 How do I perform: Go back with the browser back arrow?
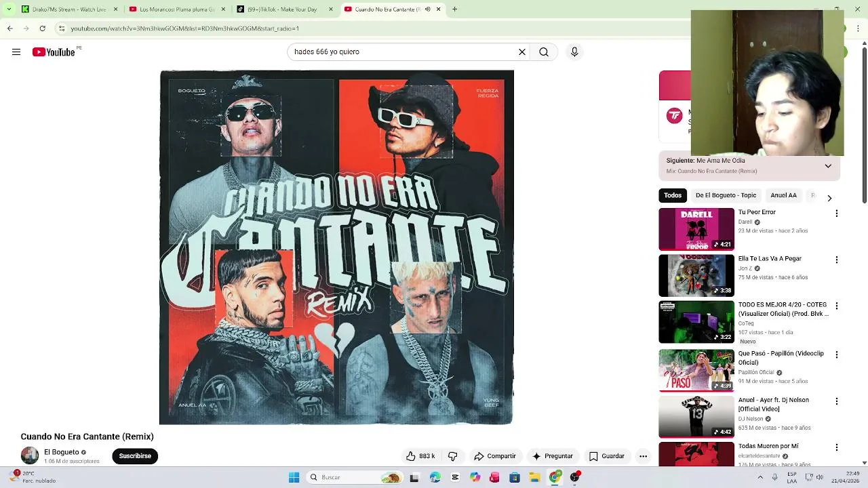pyautogui.click(x=9, y=28)
